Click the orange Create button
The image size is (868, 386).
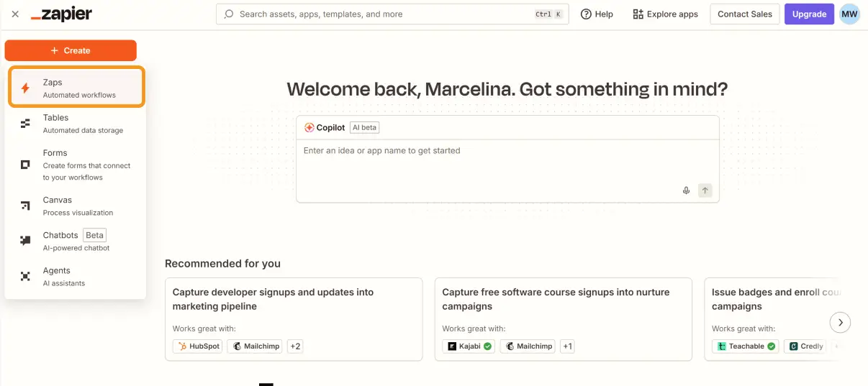coord(71,50)
